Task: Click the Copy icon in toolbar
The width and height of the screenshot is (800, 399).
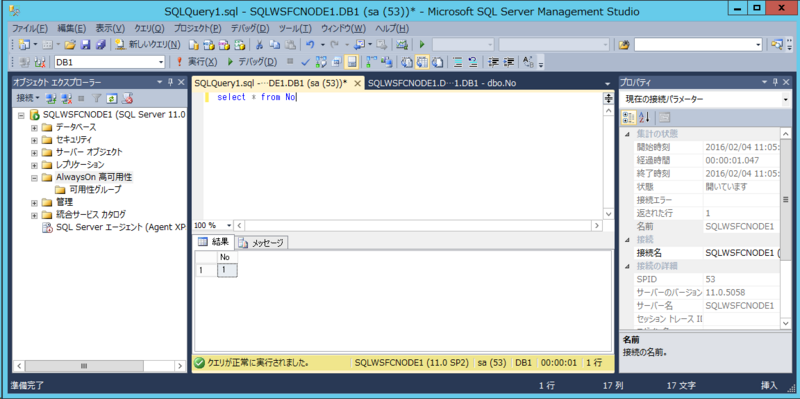Action: click(274, 45)
